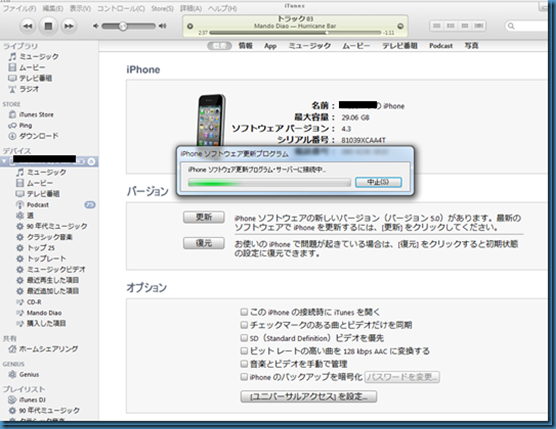Adjust the volume slider knob

pyautogui.click(x=123, y=26)
